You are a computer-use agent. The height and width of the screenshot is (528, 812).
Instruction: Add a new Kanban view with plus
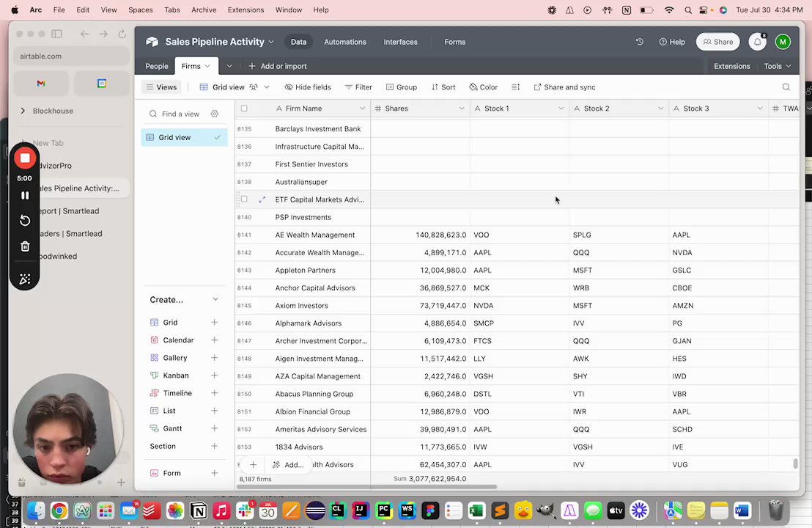pos(215,375)
